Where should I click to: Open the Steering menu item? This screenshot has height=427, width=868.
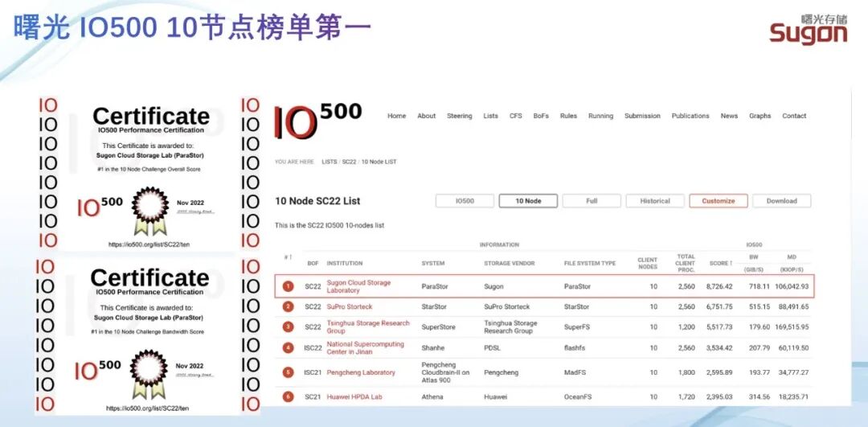click(460, 116)
